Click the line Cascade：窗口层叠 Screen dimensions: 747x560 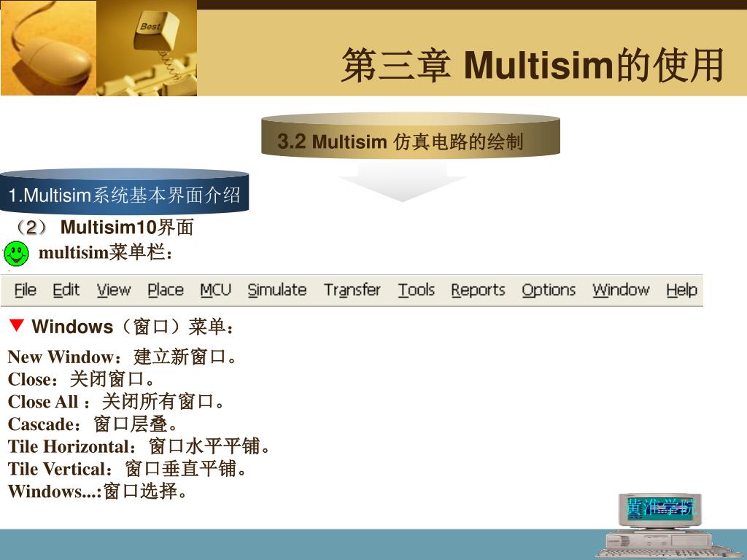(x=93, y=424)
